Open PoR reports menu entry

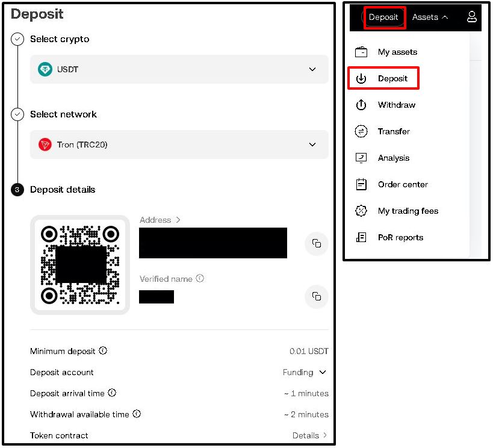coord(400,237)
